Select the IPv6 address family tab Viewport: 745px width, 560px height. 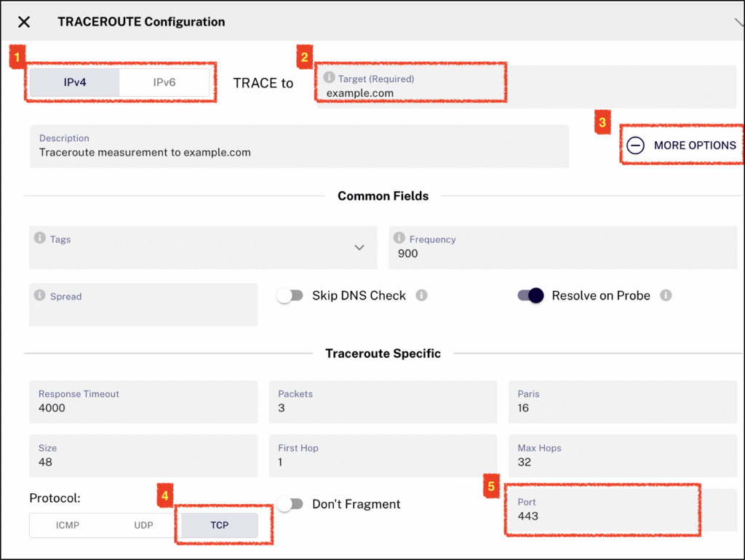click(164, 82)
